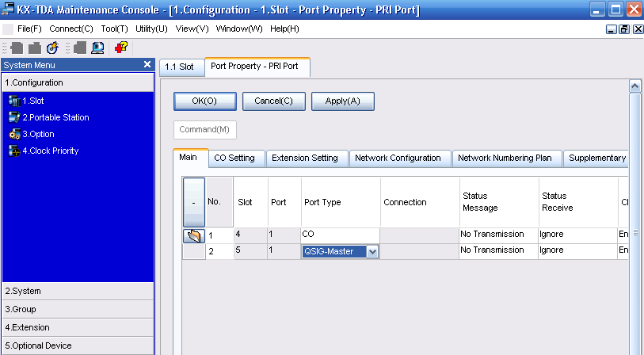Click the Status Receive column header
Viewport: 644px width, 355px height.
tap(578, 202)
